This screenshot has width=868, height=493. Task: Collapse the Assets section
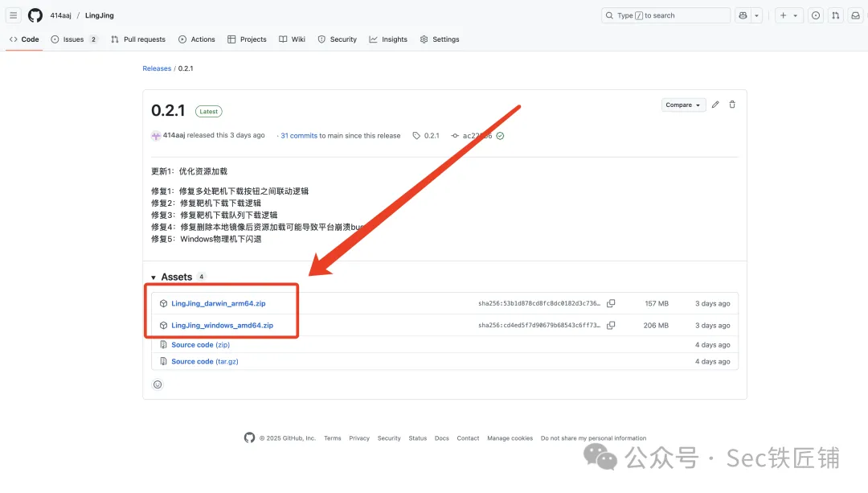[154, 277]
